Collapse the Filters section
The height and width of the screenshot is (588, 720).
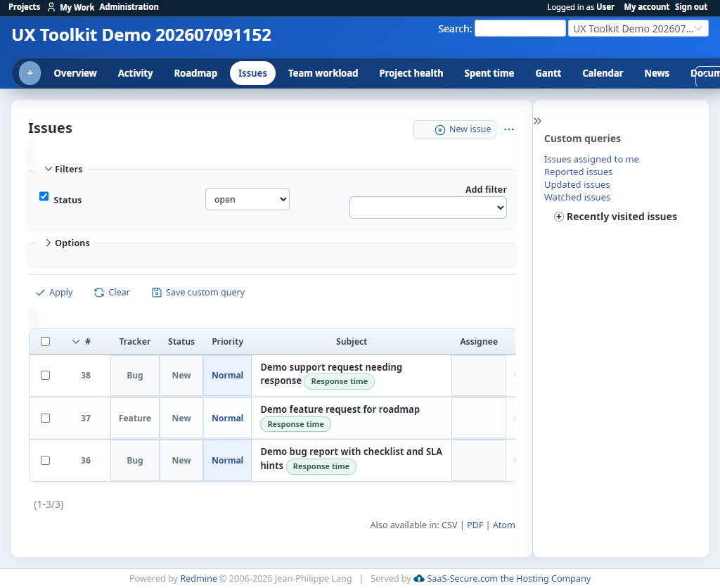point(64,169)
